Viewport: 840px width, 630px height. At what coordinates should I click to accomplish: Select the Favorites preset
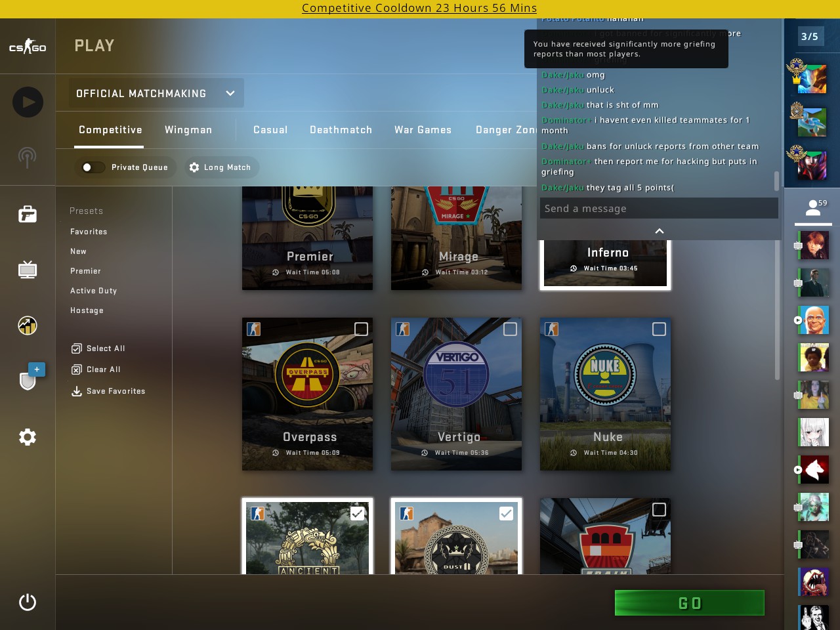(x=89, y=232)
